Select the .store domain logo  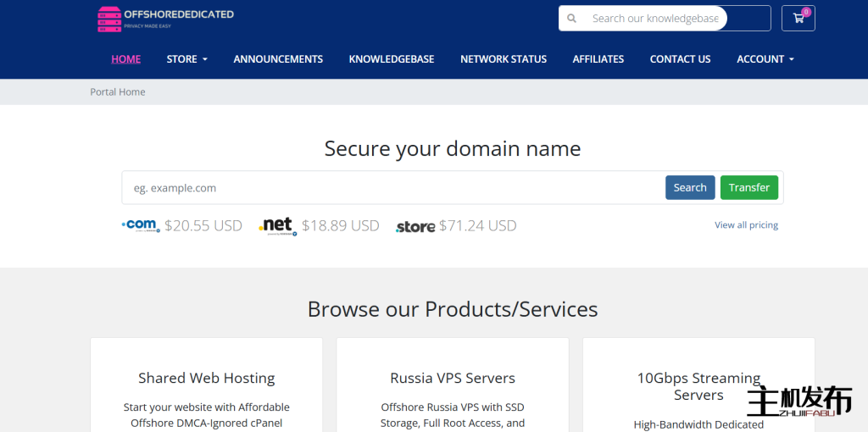pos(415,226)
